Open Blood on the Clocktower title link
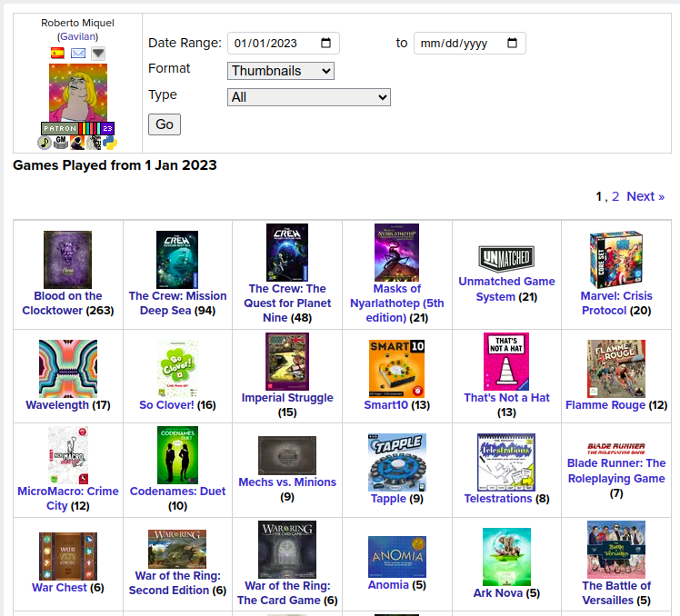Viewport: 680px width, 616px height. pyautogui.click(x=63, y=303)
